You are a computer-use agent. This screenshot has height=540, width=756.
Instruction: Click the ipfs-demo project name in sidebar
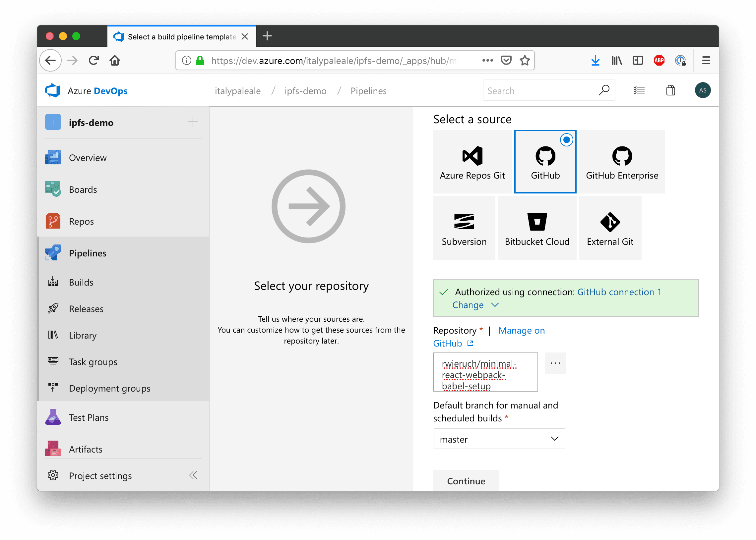(91, 123)
